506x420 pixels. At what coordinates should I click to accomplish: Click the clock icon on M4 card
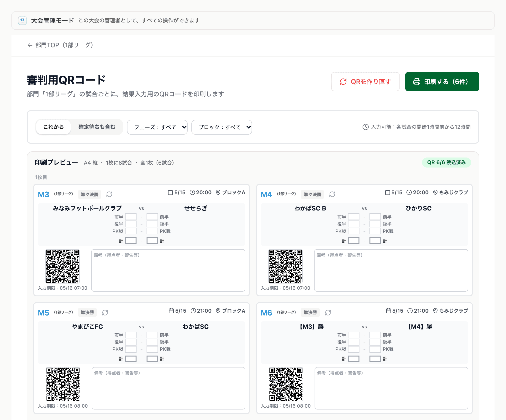pyautogui.click(x=409, y=192)
